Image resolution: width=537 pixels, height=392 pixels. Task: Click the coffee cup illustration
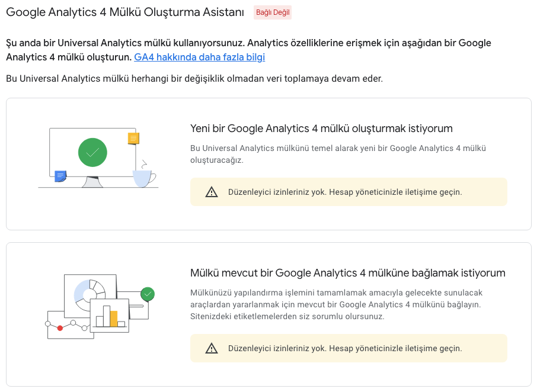point(143,176)
